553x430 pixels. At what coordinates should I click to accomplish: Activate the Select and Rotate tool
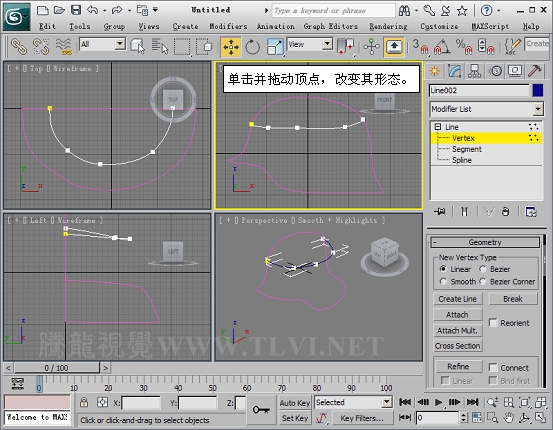(253, 47)
